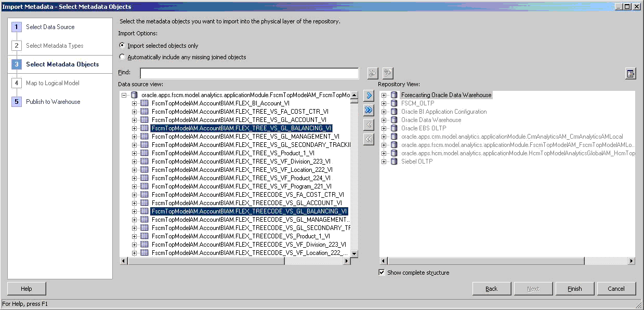Click the root oracle.apps.fscm data source icon
Screen dimensions: 644x310
tap(134, 95)
